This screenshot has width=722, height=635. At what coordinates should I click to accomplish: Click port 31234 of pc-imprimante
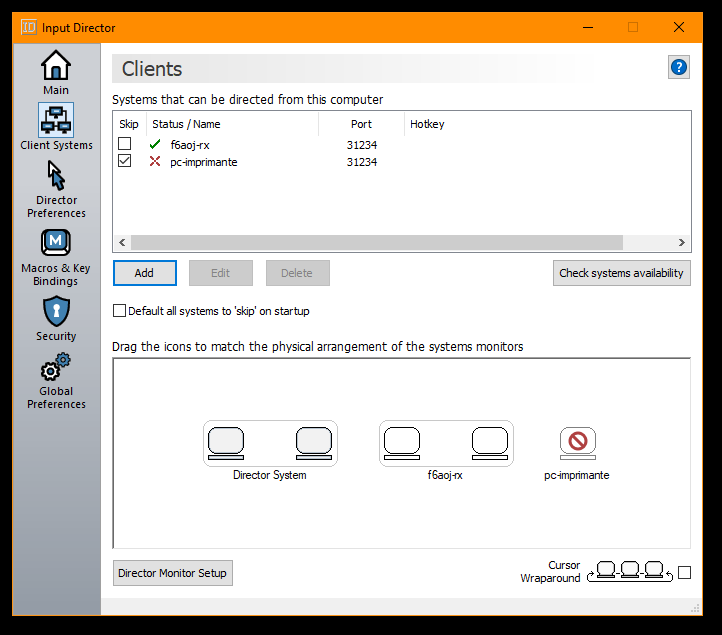point(362,162)
